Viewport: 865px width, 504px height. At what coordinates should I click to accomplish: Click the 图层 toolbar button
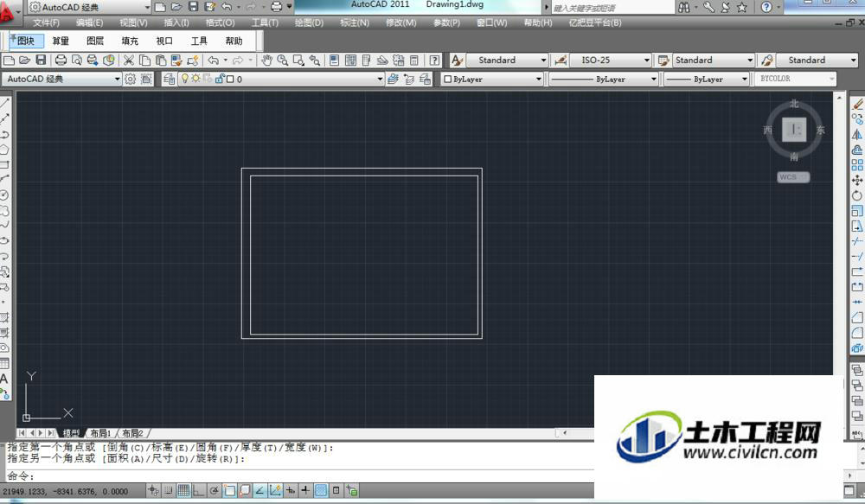[x=95, y=41]
